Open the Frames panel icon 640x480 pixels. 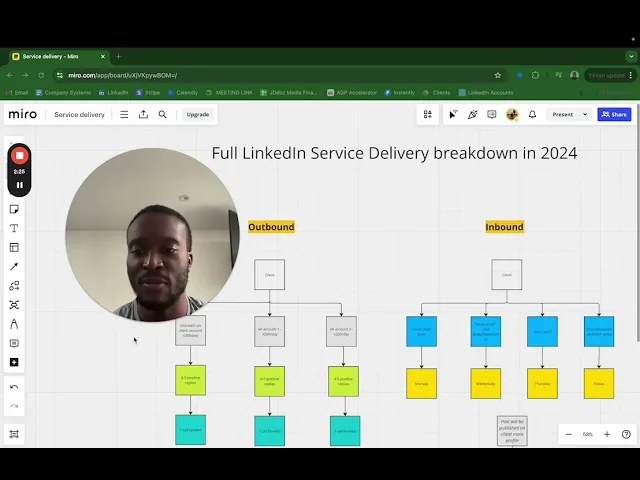coord(14,434)
